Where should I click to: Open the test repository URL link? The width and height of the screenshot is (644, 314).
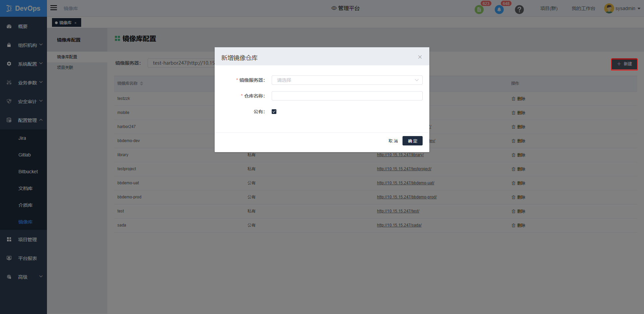pos(398,211)
